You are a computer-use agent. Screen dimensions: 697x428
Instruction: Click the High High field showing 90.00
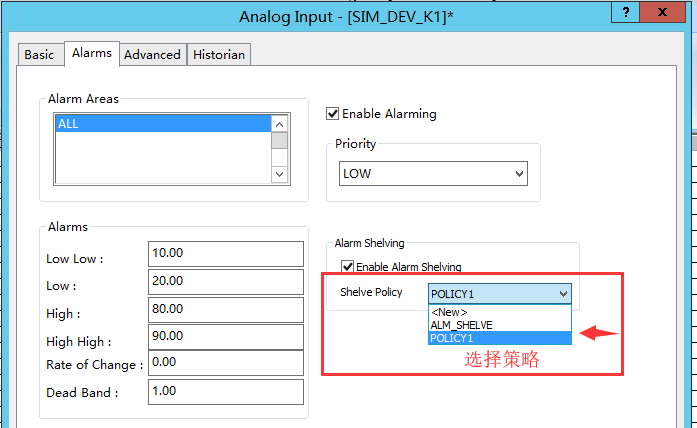point(226,337)
